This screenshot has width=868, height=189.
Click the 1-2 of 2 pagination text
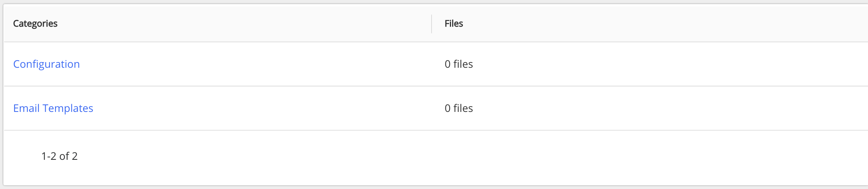[59, 156]
